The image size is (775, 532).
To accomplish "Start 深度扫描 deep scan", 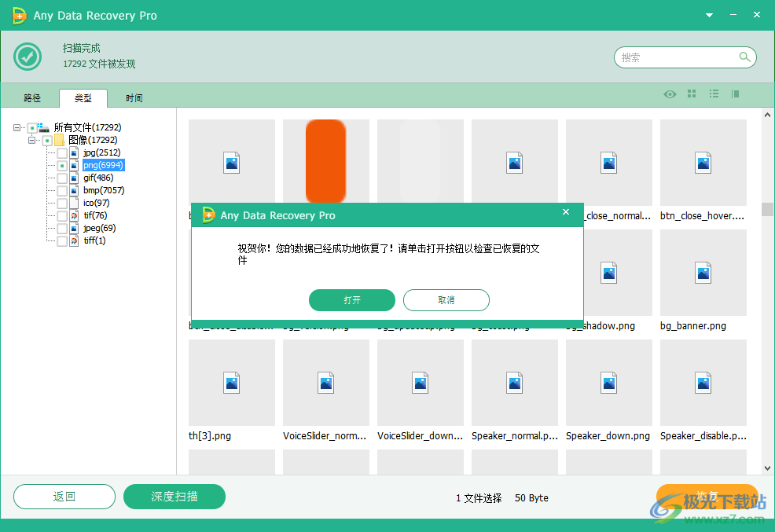I will point(174,497).
